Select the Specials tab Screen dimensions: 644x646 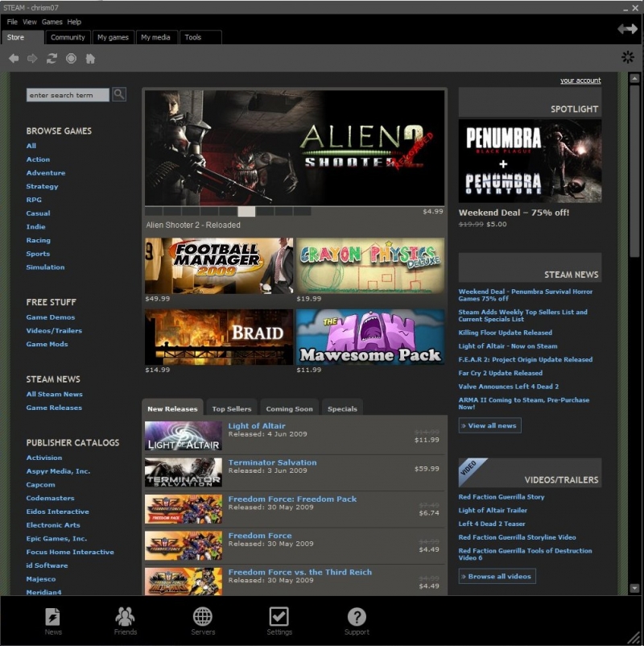pos(342,408)
